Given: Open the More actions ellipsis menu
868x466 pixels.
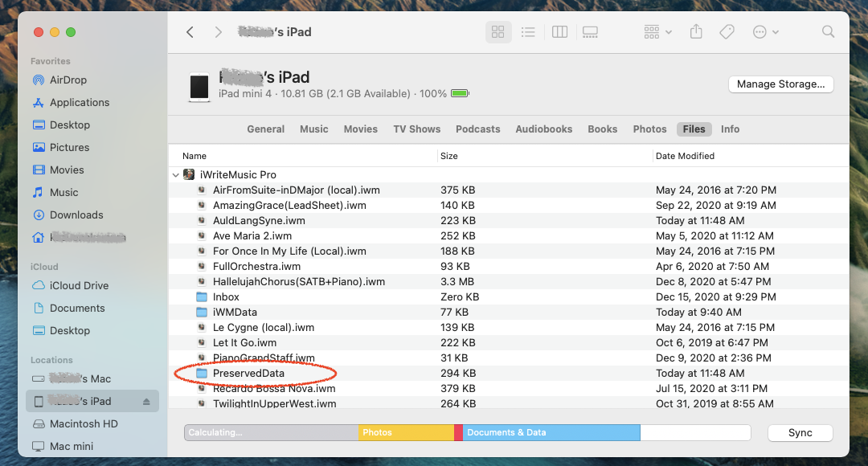Looking at the screenshot, I should [x=766, y=32].
